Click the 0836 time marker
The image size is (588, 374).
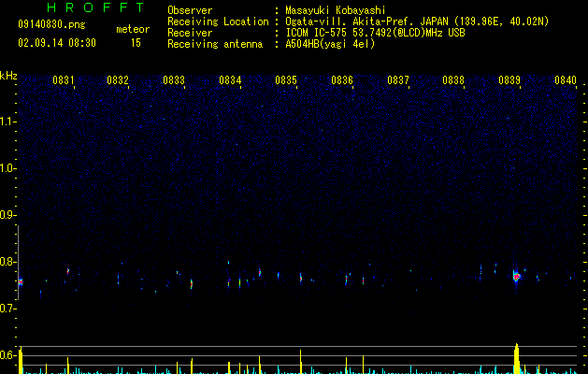[342, 80]
